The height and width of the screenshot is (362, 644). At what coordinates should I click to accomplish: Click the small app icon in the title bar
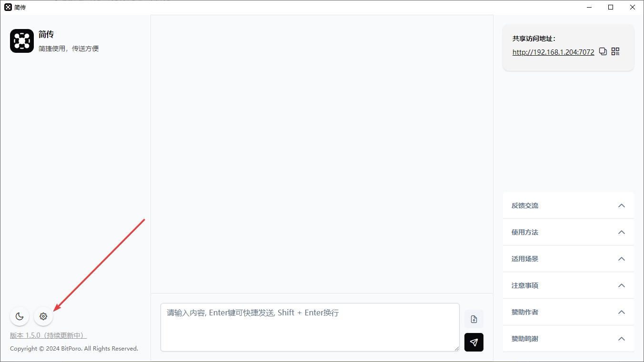click(x=8, y=7)
